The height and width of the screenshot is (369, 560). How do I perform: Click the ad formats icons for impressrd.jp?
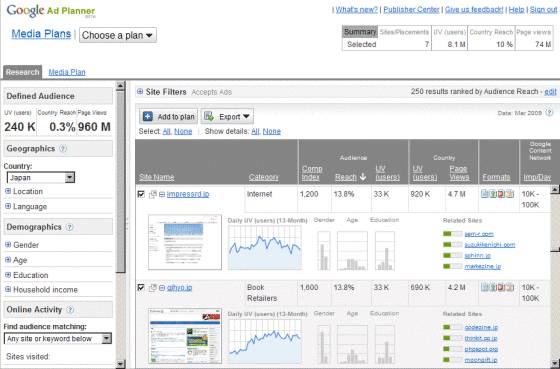pos(498,194)
